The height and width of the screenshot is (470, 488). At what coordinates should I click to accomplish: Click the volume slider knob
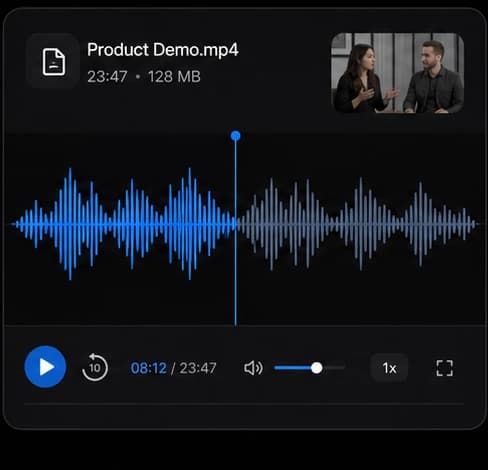(x=316, y=368)
